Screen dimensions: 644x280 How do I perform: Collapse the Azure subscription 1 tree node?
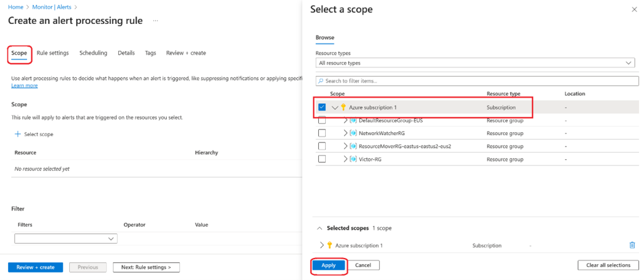pos(335,108)
